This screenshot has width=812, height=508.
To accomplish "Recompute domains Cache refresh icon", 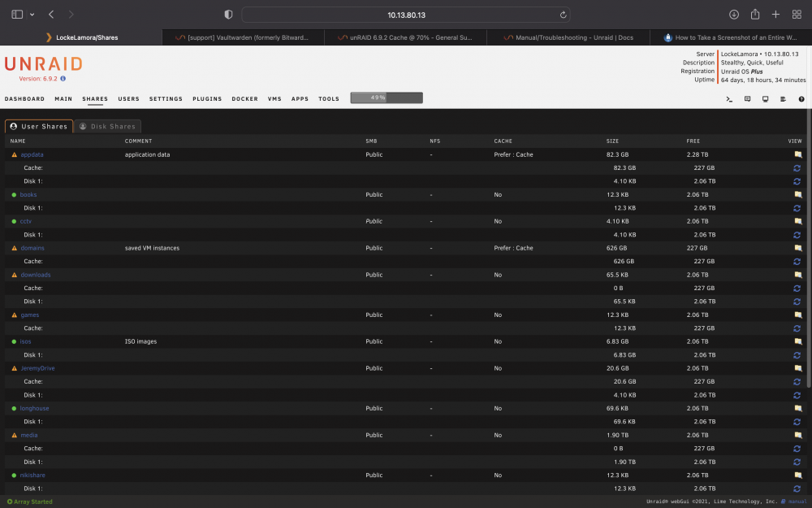I will [x=797, y=262].
